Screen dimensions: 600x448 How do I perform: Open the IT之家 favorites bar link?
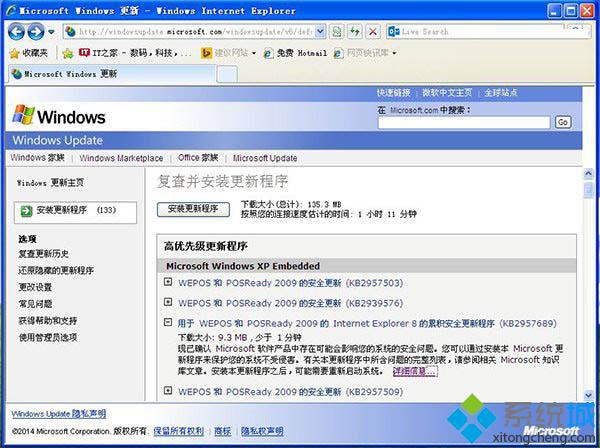tap(135, 53)
